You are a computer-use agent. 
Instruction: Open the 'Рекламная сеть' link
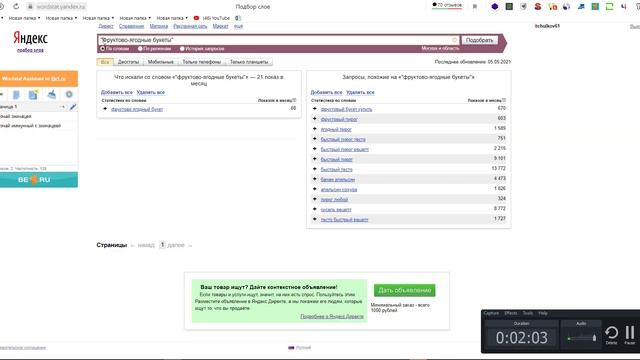click(190, 26)
